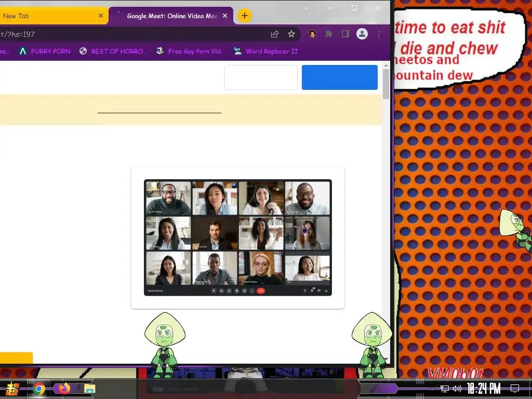The width and height of the screenshot is (532, 399).
Task: Open Chrome three-dot menu
Action: pyautogui.click(x=379, y=34)
